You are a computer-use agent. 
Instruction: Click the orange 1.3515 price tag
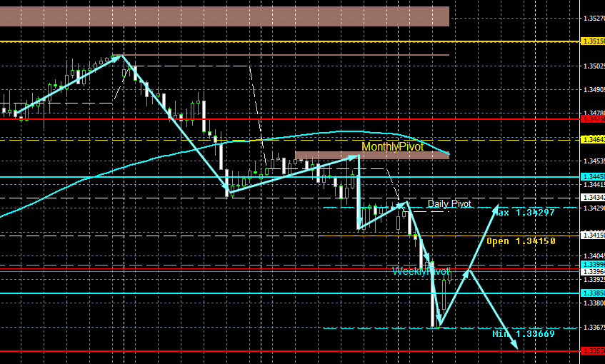pos(593,41)
